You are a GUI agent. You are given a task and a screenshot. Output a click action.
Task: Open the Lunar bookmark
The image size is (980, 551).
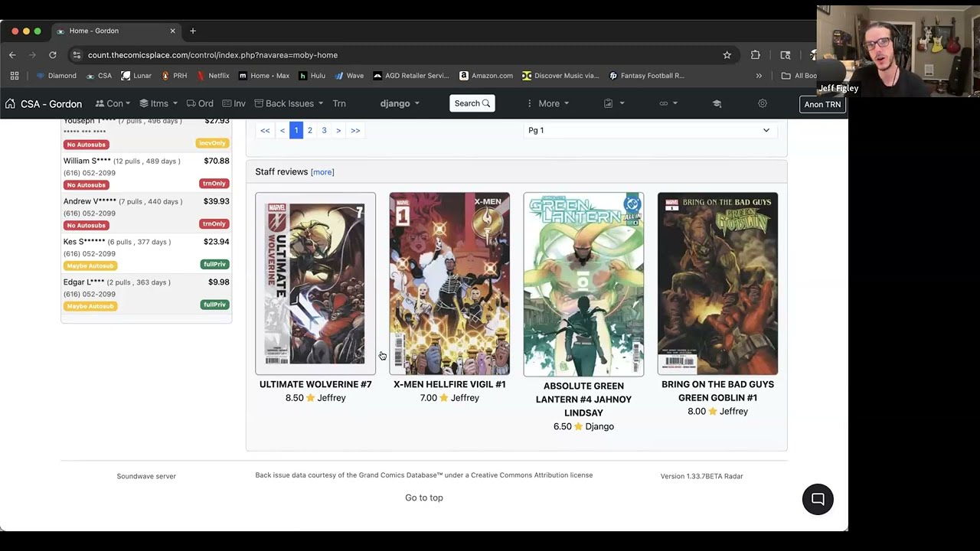136,76
